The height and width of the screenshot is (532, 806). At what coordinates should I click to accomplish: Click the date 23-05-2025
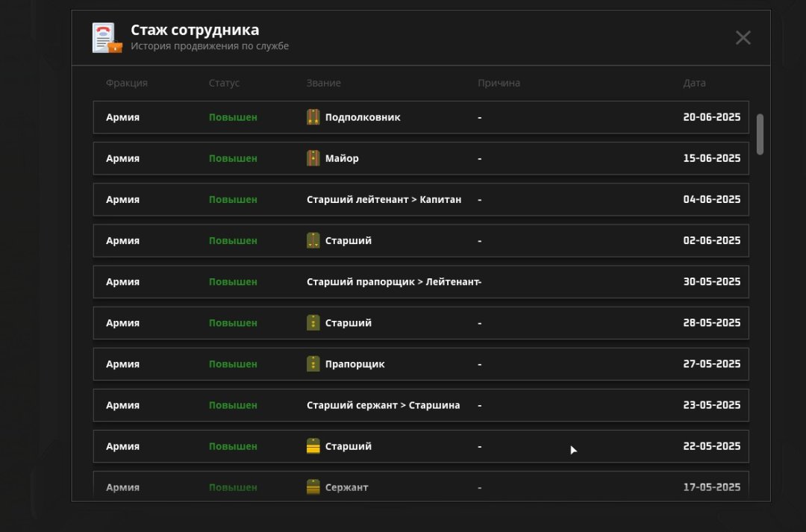tap(712, 405)
